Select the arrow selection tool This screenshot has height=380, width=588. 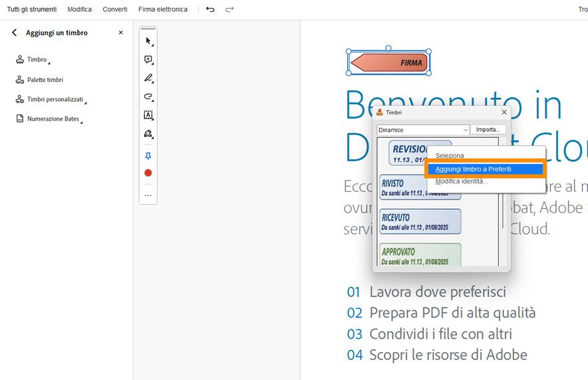click(x=148, y=41)
